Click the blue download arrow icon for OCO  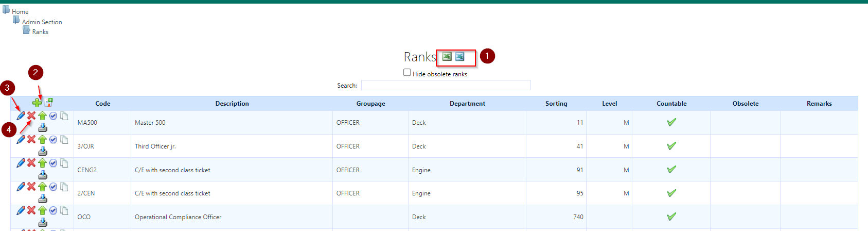coord(43,222)
